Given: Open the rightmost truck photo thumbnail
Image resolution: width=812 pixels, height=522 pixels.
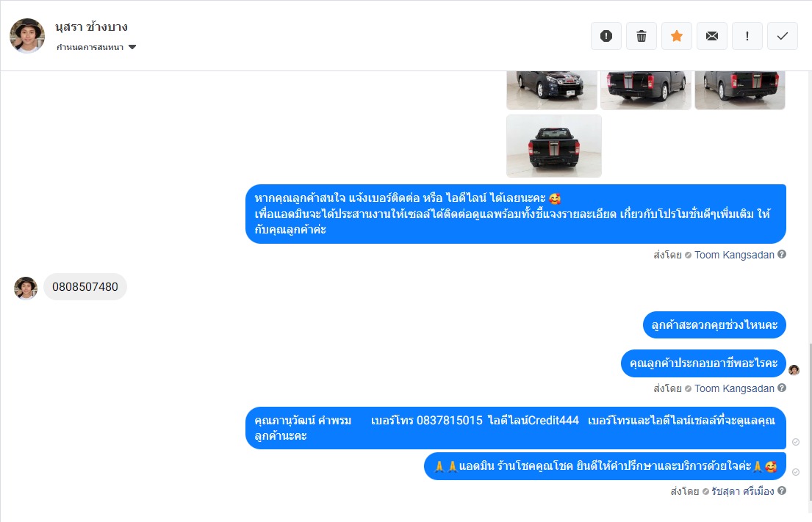Looking at the screenshot, I should click(739, 90).
